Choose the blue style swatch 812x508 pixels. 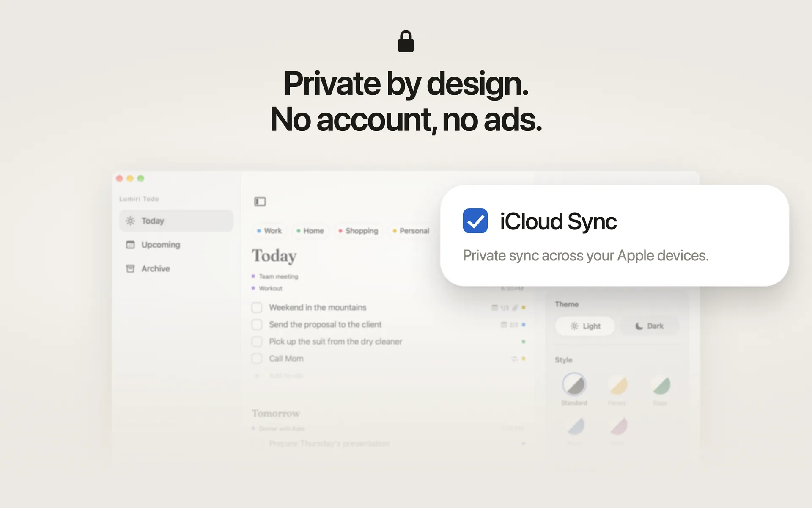(575, 426)
